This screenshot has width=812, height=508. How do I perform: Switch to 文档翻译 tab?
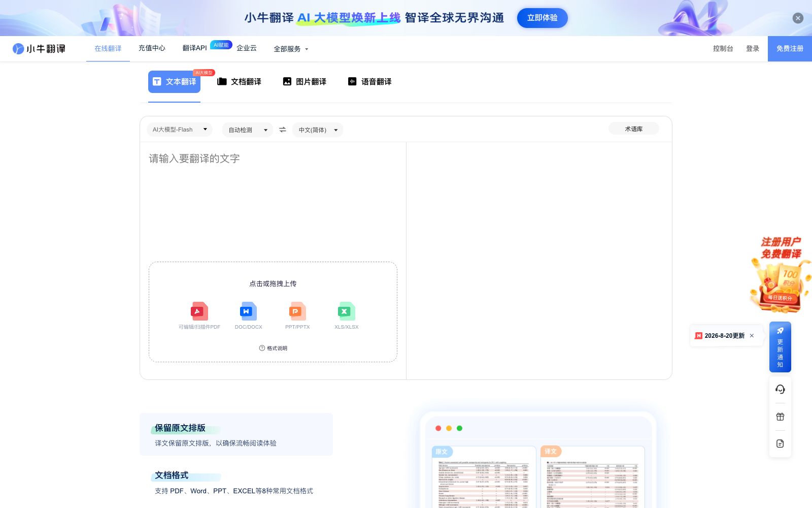pyautogui.click(x=239, y=82)
